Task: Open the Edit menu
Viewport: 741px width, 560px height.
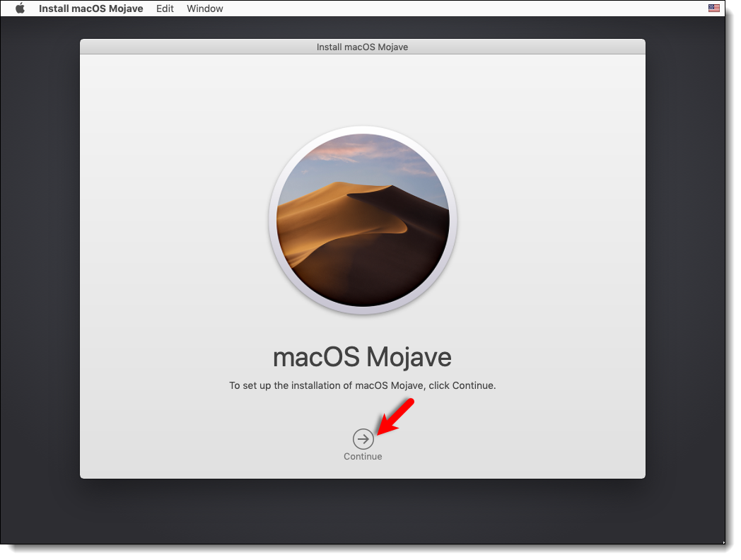Action: click(x=165, y=8)
